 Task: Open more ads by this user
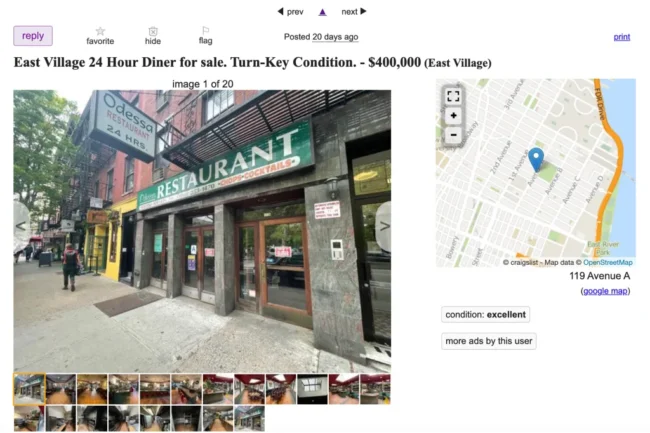489,341
